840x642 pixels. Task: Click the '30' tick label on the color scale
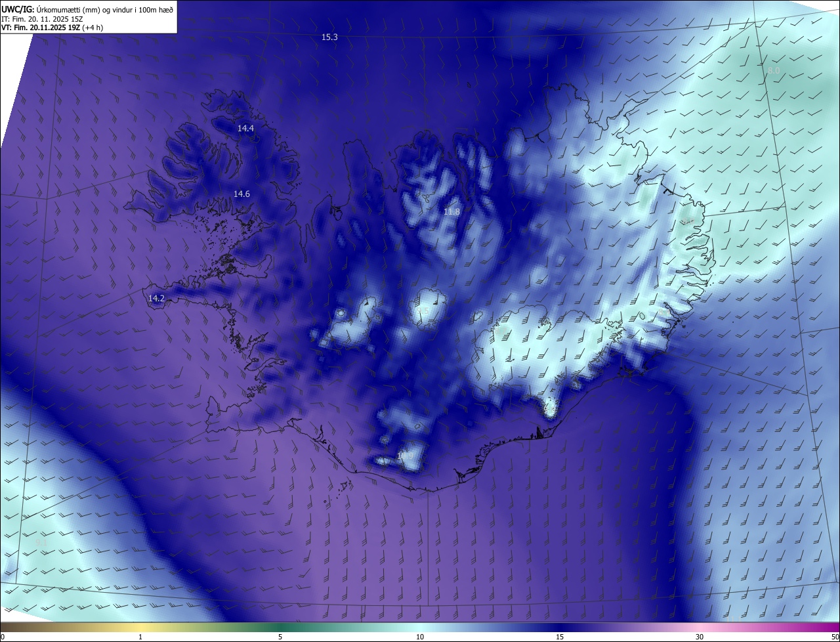click(700, 637)
